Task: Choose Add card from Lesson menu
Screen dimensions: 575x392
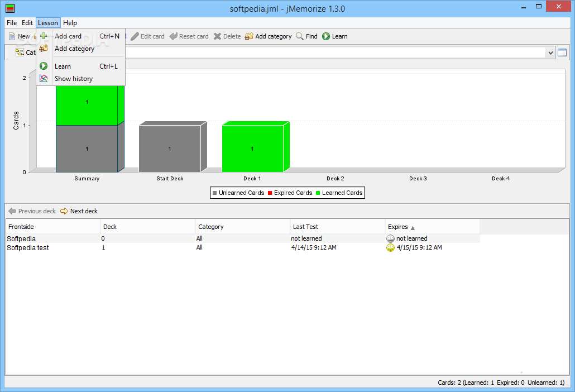Action: tap(81, 36)
